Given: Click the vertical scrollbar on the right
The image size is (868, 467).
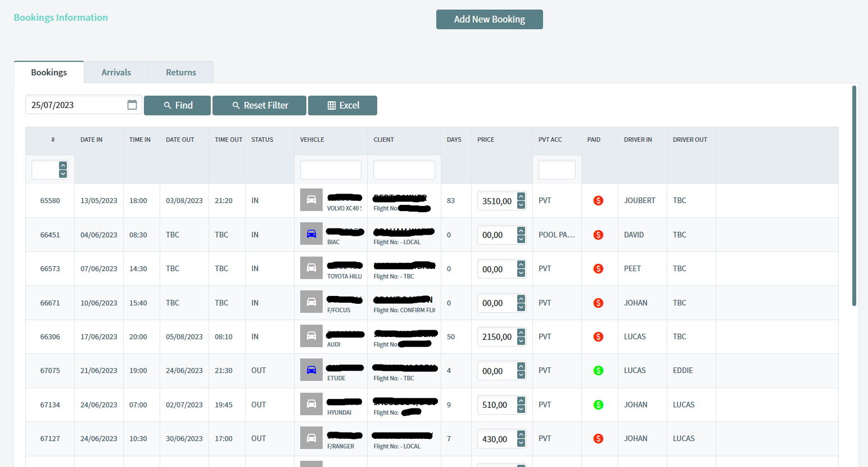Looking at the screenshot, I should point(854,196).
